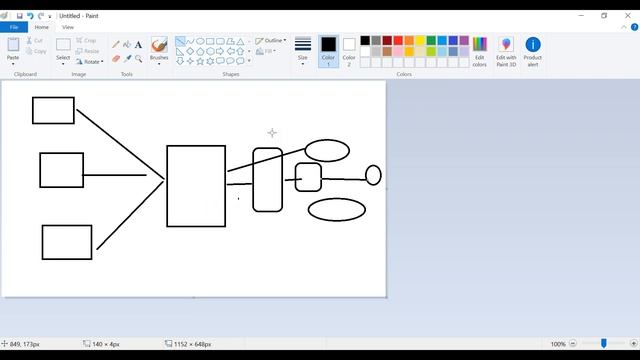Image resolution: width=640 pixels, height=360 pixels.
Task: Activate Color 2 background selector
Action: [x=349, y=51]
